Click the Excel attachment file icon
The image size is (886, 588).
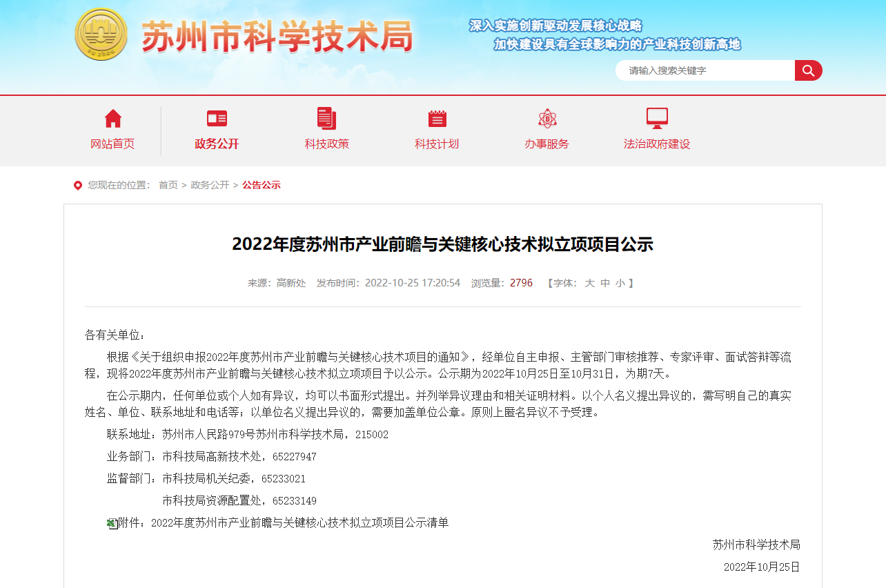pos(112,523)
